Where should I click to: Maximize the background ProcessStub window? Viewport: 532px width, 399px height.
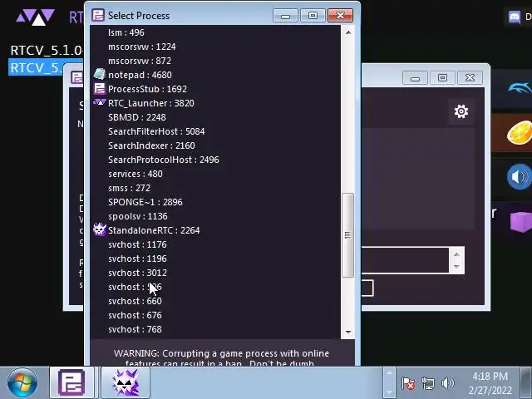click(442, 78)
